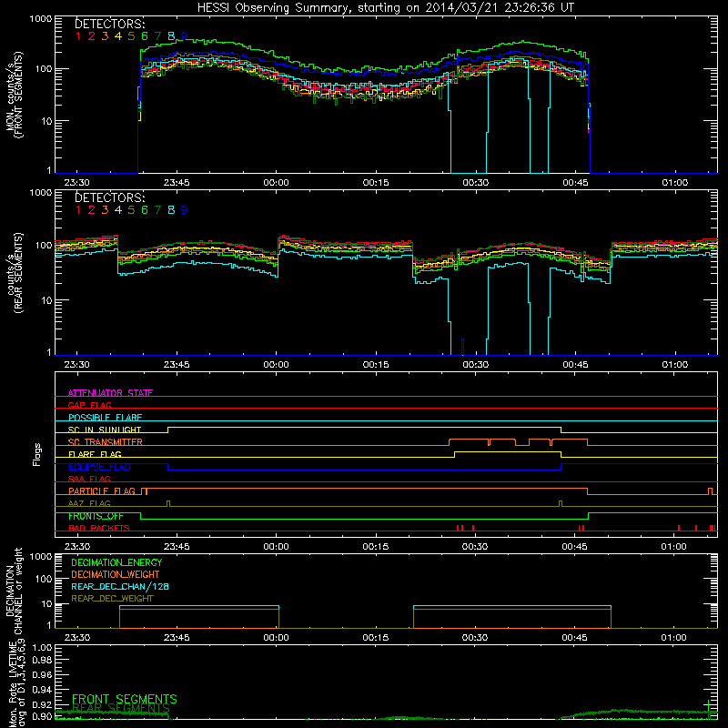This screenshot has width=728, height=728.
Task: Click DECIMATION_WEIGHT legend entry
Action: (116, 574)
